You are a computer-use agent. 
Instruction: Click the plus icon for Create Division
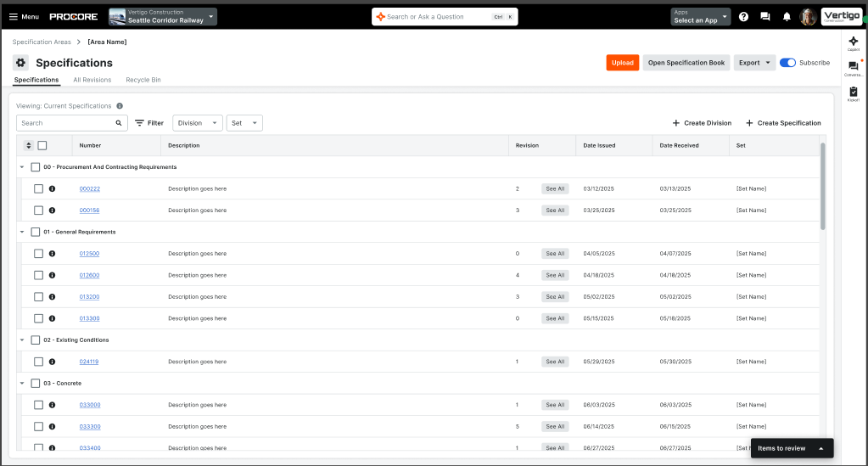point(676,123)
